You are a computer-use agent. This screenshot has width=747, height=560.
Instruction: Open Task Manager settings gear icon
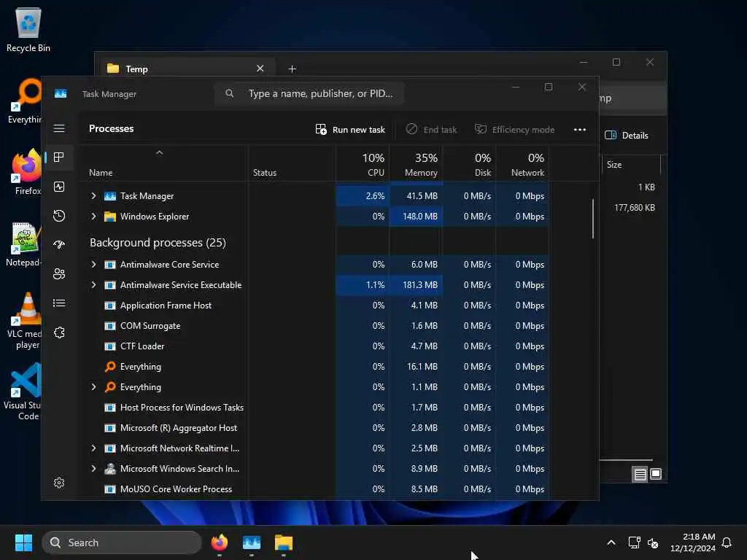click(x=59, y=483)
